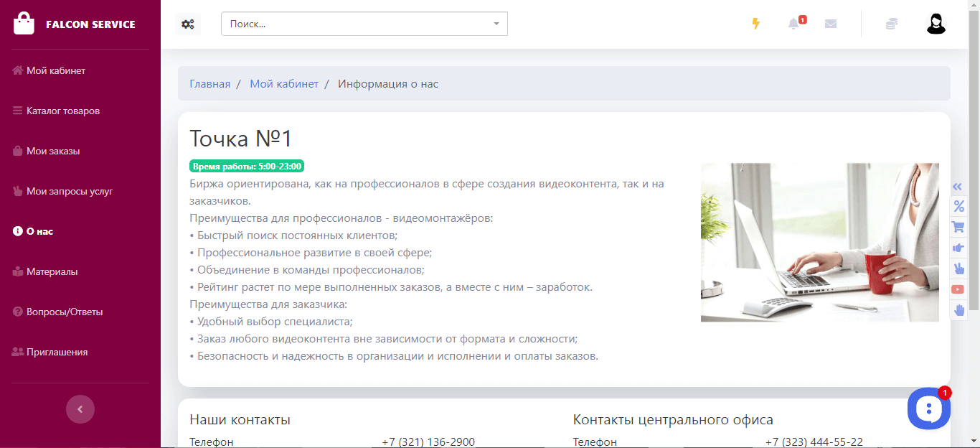This screenshot has width=980, height=448.
Task: Collapse the left sidebar with chevron button
Action: [x=80, y=409]
